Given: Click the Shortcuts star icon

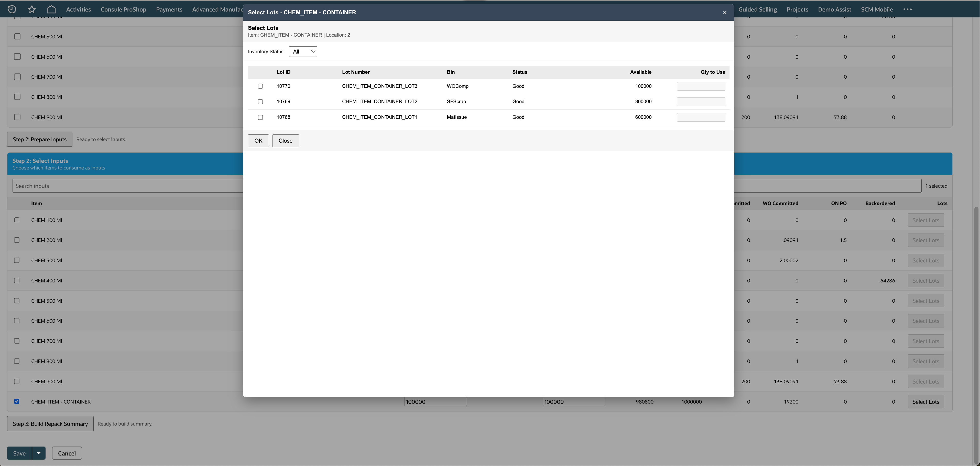Looking at the screenshot, I should pos(31,9).
